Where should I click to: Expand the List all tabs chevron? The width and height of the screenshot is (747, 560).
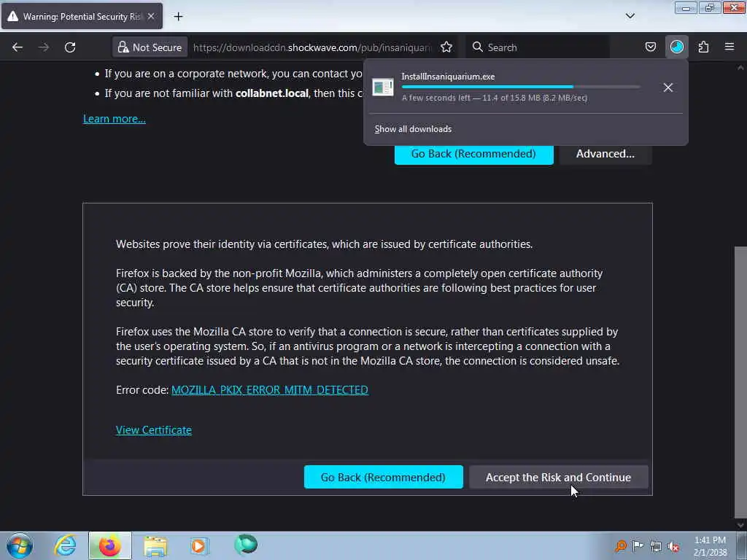point(630,16)
